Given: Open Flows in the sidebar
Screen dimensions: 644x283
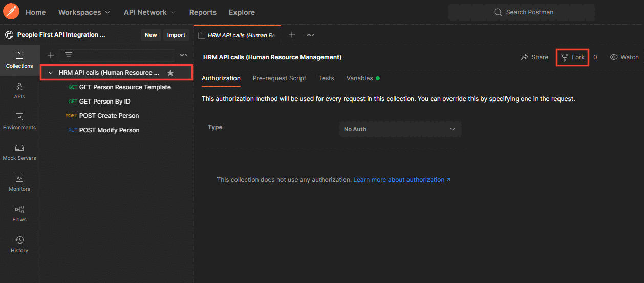Looking at the screenshot, I should tap(19, 214).
